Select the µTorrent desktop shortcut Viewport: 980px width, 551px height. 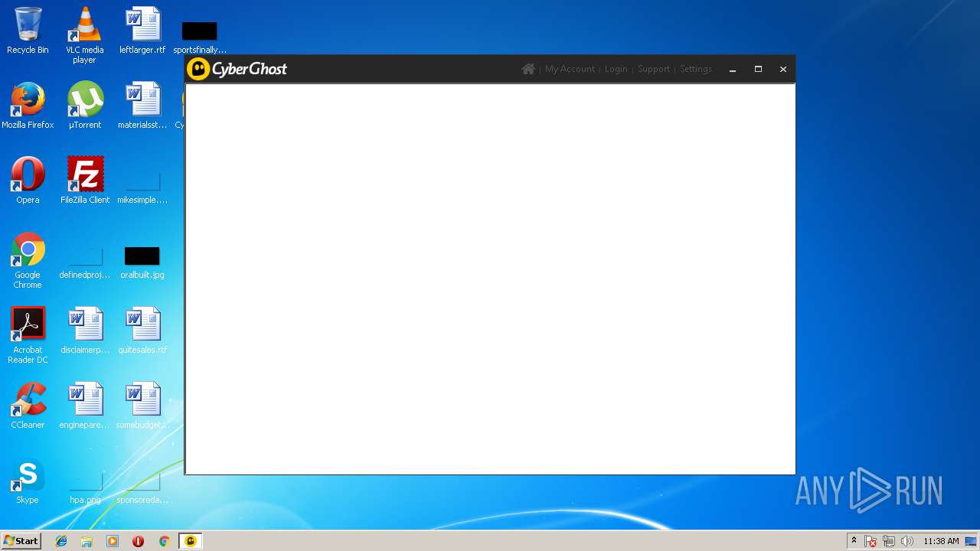pos(85,106)
